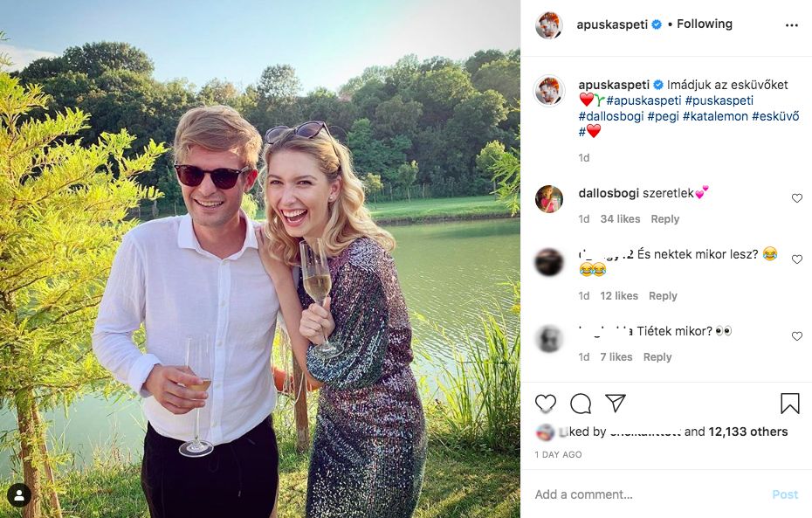Save post with bookmark icon
Screen dimensions: 812x518
789,403
